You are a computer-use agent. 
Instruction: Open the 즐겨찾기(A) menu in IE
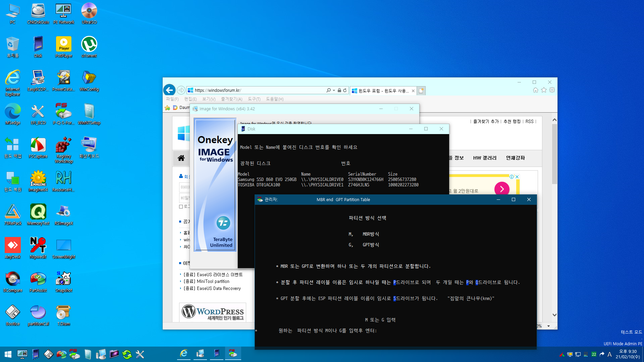click(x=231, y=99)
